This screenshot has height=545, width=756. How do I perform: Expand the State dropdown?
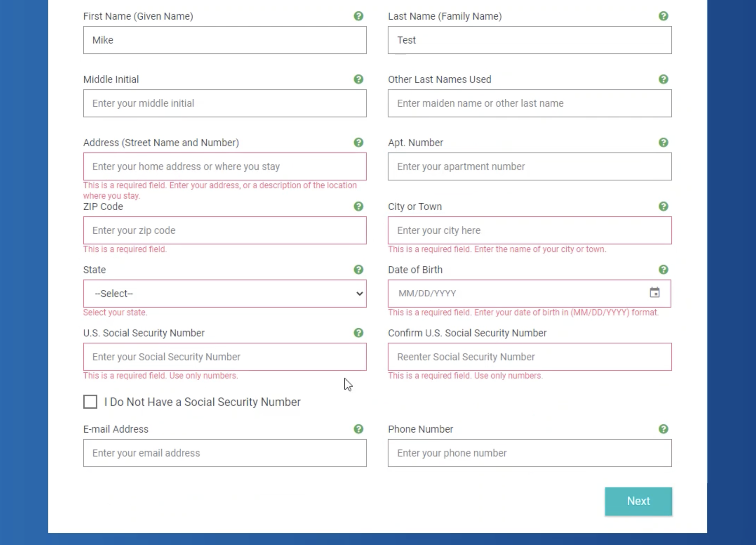225,294
